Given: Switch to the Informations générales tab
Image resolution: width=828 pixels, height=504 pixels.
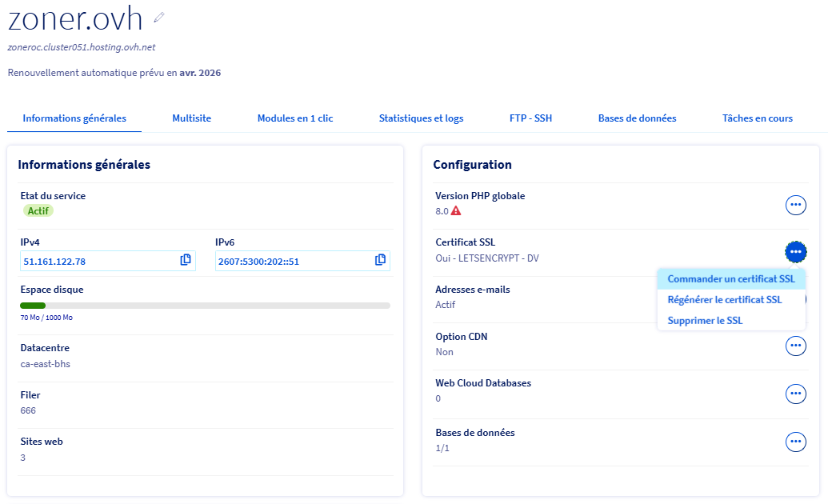Looking at the screenshot, I should (74, 118).
